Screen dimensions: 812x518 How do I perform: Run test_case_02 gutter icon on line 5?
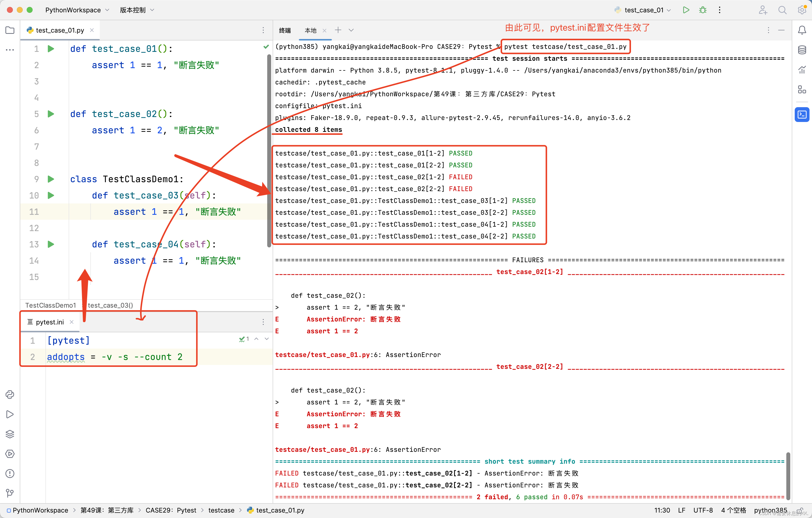pos(51,114)
